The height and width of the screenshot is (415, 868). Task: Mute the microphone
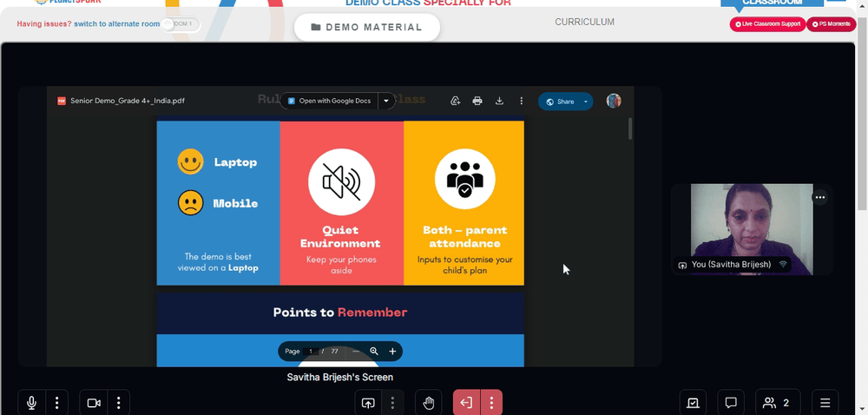click(x=31, y=403)
